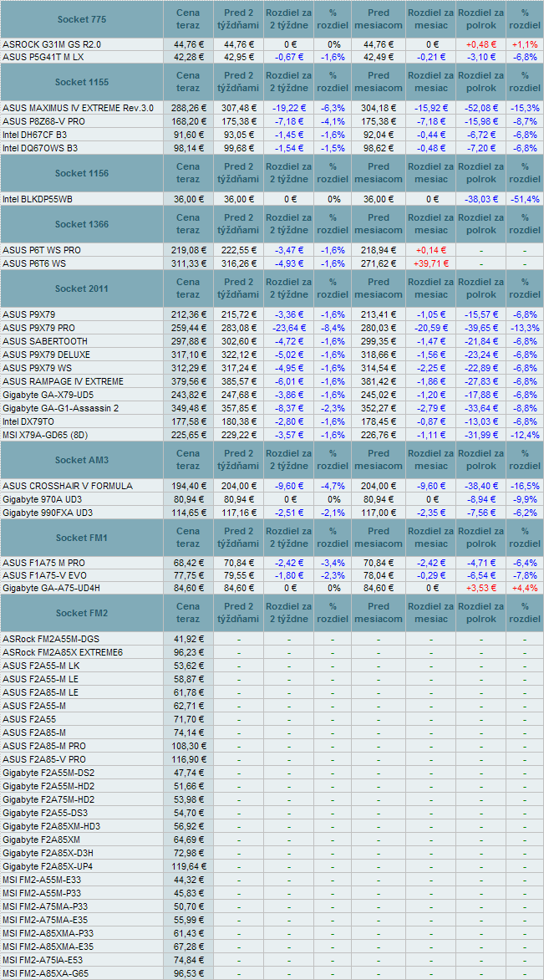Click the MSI FM2-A55M-E33 product name
Screen dimensions: 544x980
[x=43, y=880]
